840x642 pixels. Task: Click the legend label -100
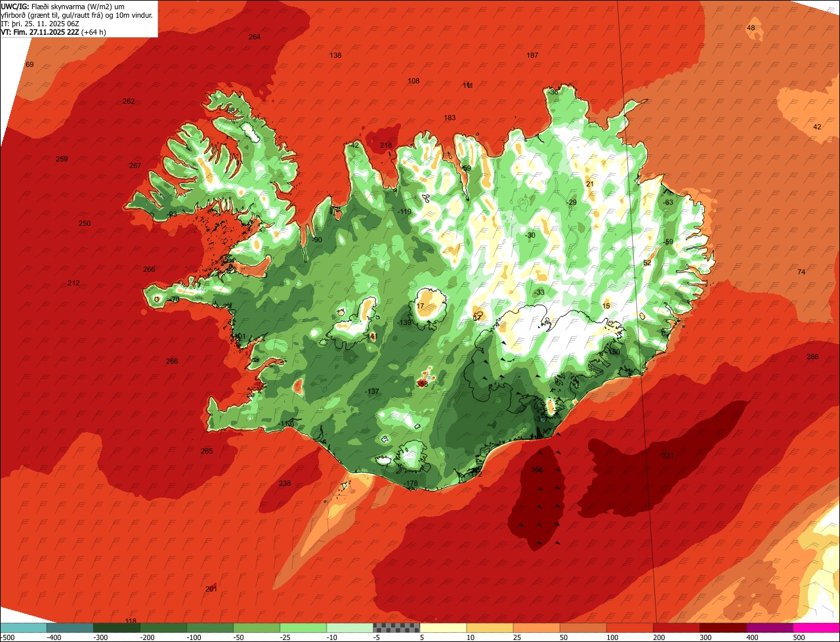point(194,637)
